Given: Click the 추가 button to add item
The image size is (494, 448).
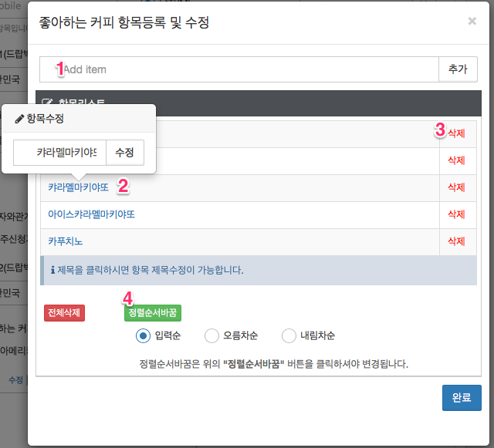Looking at the screenshot, I should click(458, 69).
